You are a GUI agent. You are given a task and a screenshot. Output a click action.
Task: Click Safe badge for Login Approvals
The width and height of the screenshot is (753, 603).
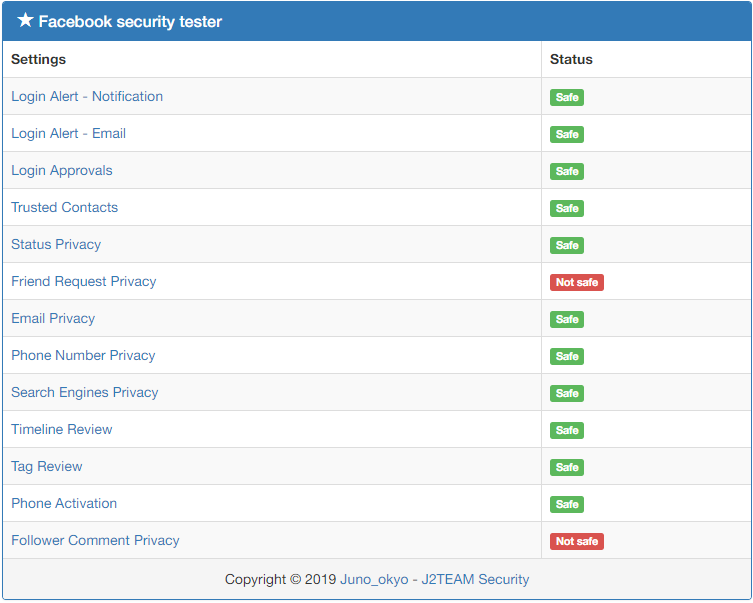[567, 171]
